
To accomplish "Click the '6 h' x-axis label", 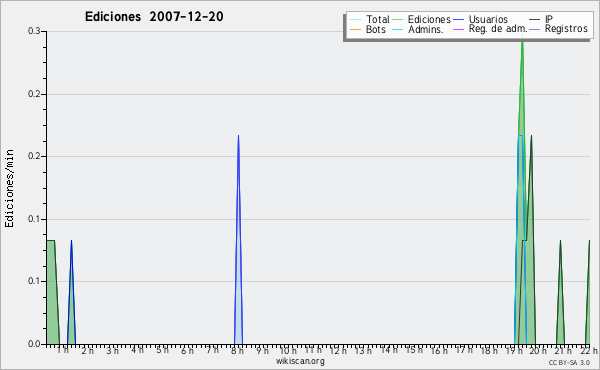I will (188, 350).
